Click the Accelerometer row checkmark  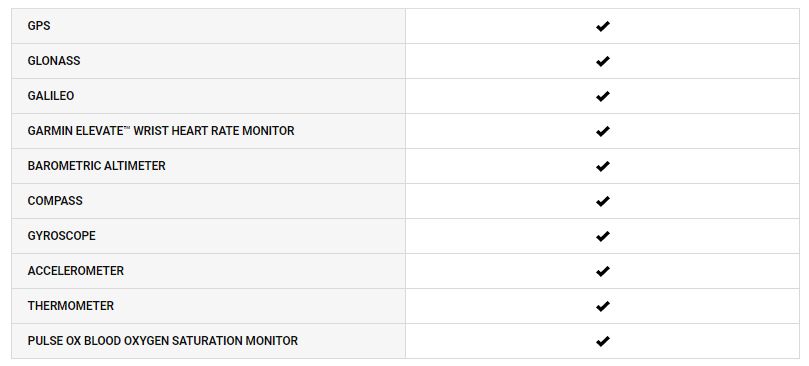click(x=602, y=271)
